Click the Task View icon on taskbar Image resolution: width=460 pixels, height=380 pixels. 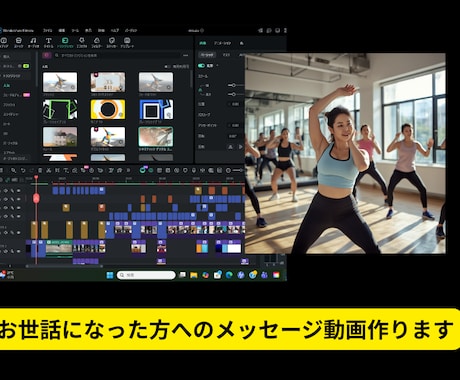coord(182,275)
